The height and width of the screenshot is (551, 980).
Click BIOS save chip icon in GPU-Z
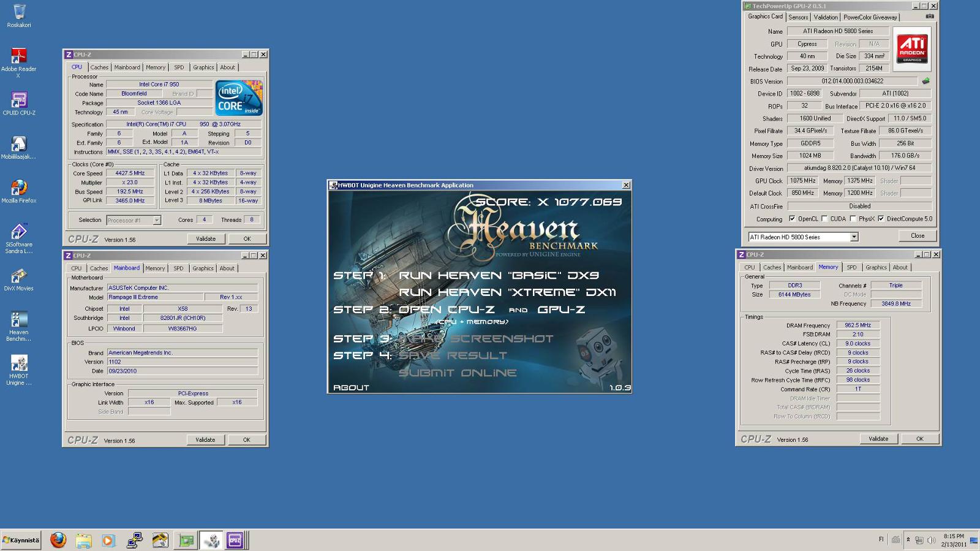[x=925, y=81]
